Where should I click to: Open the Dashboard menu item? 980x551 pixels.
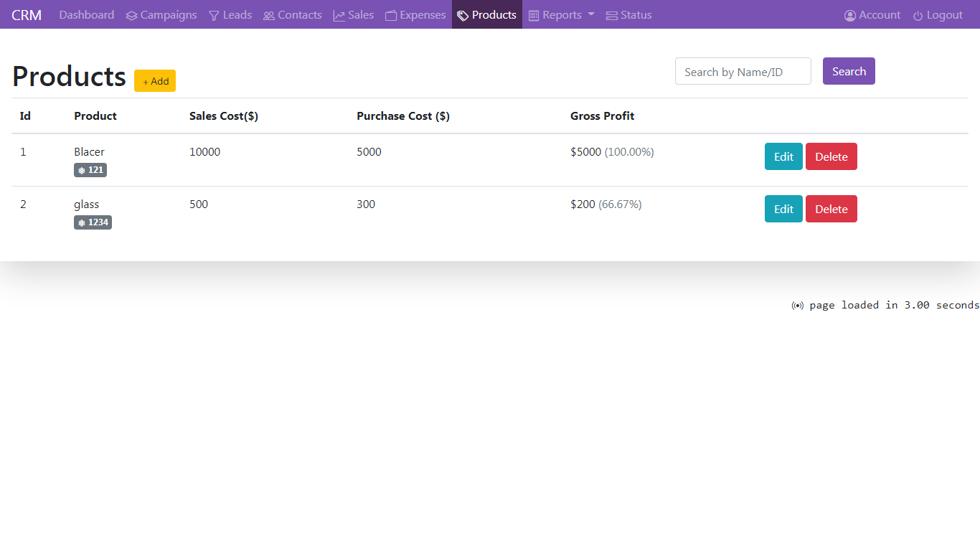tap(87, 15)
